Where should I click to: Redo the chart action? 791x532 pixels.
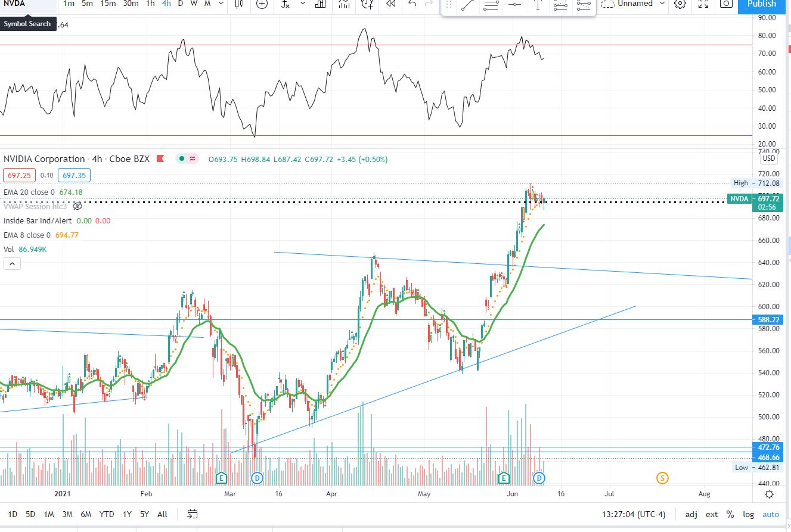(429, 4)
